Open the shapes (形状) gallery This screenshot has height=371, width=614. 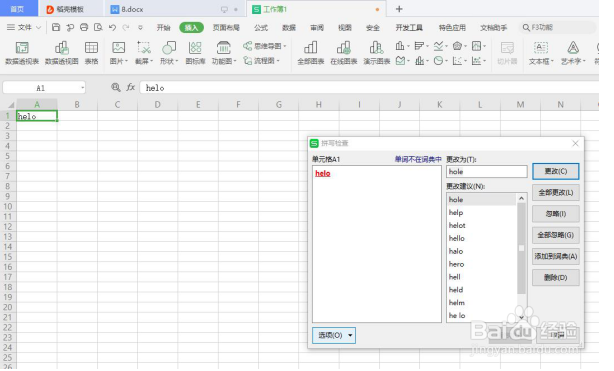[x=169, y=53]
